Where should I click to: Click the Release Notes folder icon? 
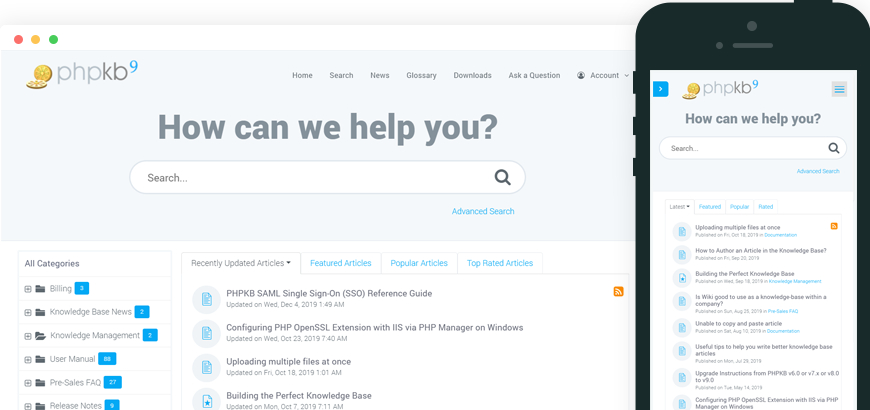(x=40, y=406)
